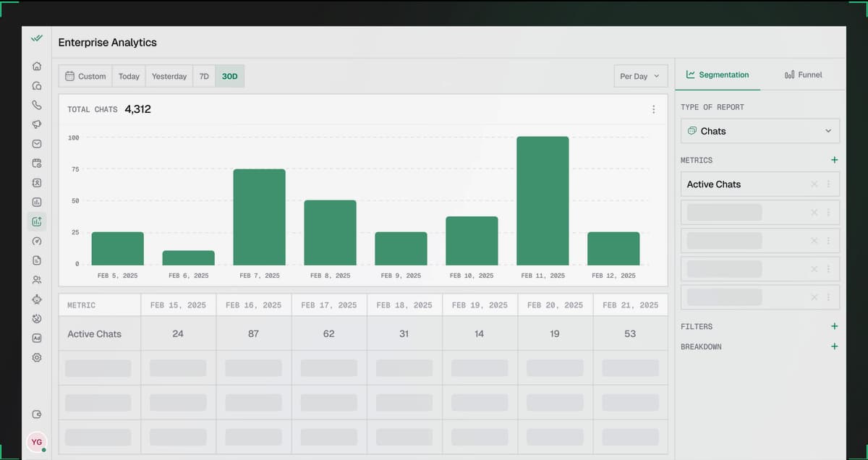Open Custom date range picker
Viewport: 868px width, 460px height.
(85, 76)
